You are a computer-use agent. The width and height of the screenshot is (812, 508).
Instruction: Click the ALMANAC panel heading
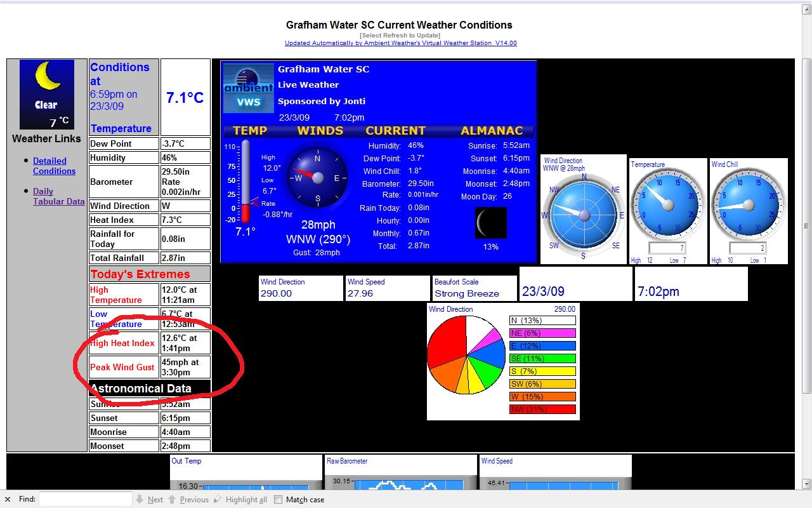(x=492, y=130)
